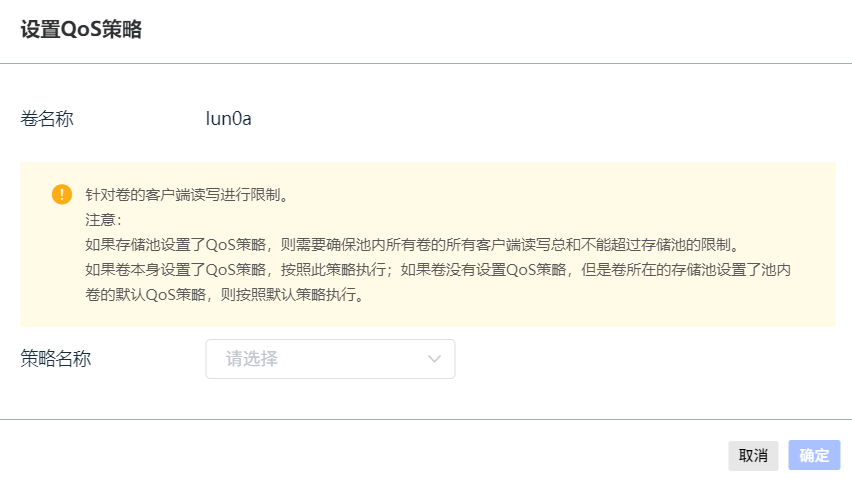This screenshot has width=852, height=481.
Task: Select the lun0a volume name value
Action: pos(228,119)
